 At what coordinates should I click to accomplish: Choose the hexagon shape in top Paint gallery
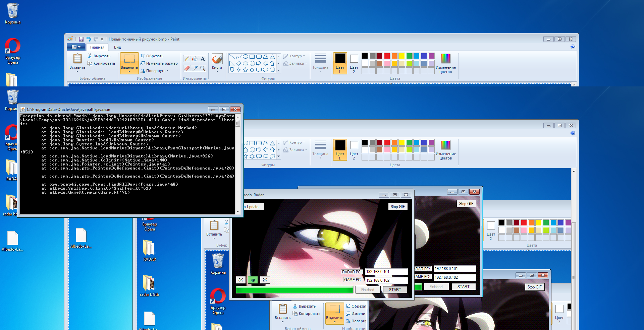pyautogui.click(x=252, y=63)
